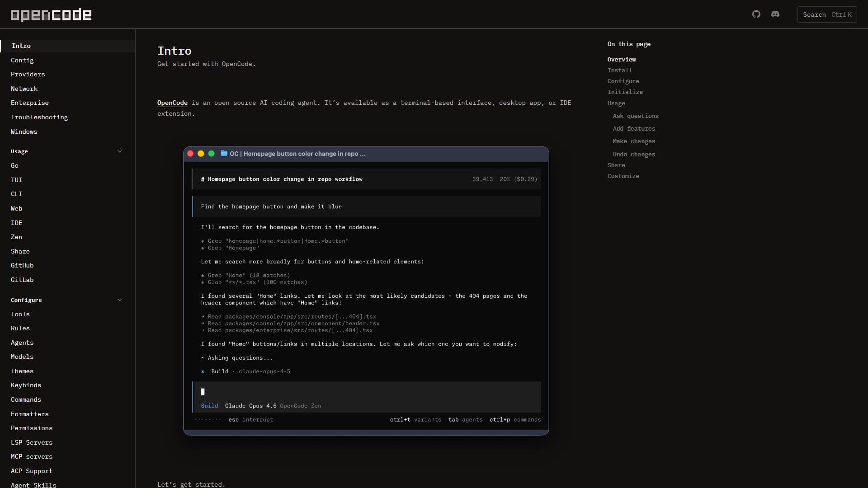Viewport: 868px width, 488px height.
Task: Click the Intro page heading
Action: pyautogui.click(x=175, y=51)
